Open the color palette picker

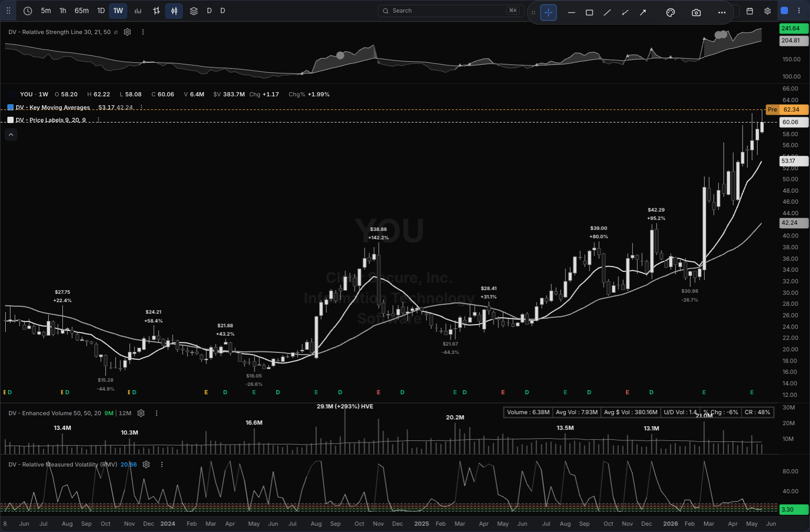click(671, 12)
